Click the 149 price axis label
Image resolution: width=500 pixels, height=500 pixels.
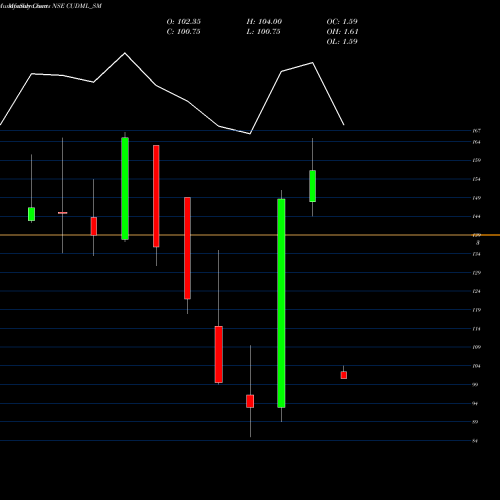coord(476,198)
